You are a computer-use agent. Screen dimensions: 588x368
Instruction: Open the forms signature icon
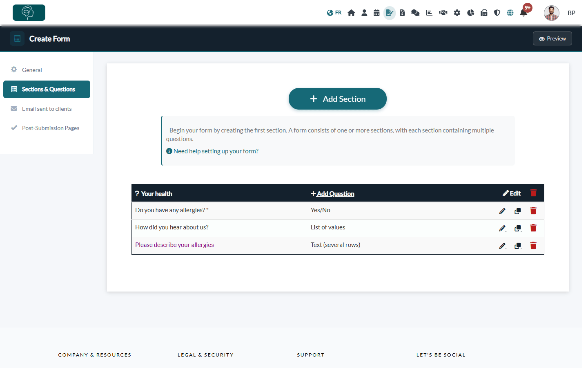coord(390,13)
